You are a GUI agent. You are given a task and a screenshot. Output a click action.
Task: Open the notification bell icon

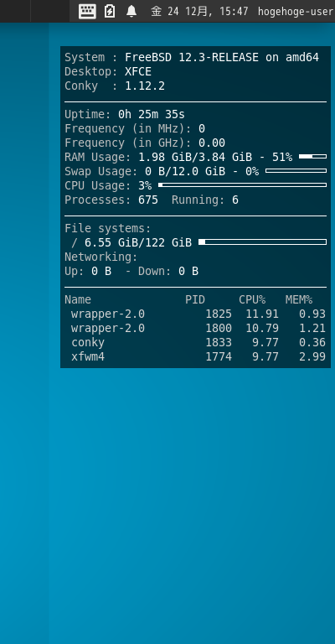[131, 11]
